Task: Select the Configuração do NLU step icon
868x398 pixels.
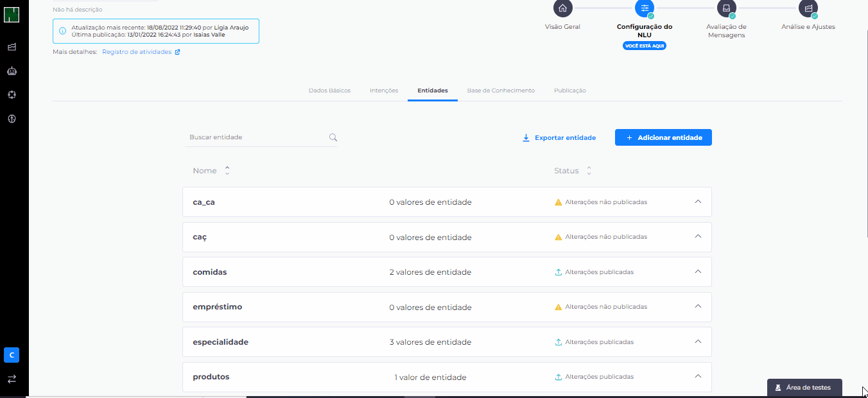Action: (x=645, y=8)
